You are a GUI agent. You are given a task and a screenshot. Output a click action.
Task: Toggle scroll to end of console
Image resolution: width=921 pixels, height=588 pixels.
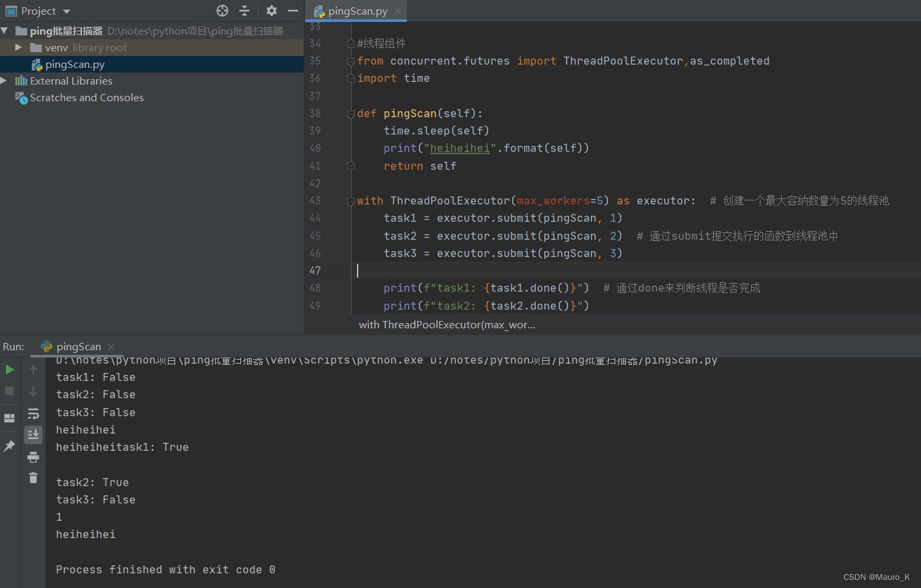click(33, 435)
